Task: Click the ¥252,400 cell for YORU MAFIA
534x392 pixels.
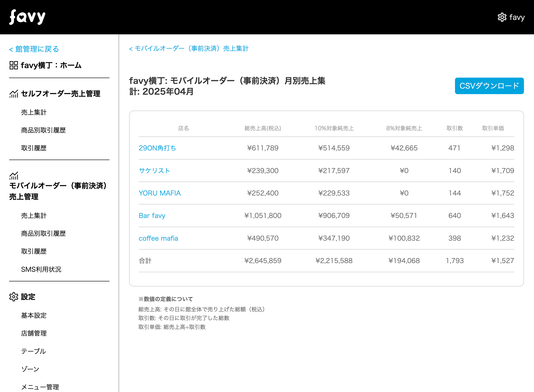Action: tap(263, 193)
